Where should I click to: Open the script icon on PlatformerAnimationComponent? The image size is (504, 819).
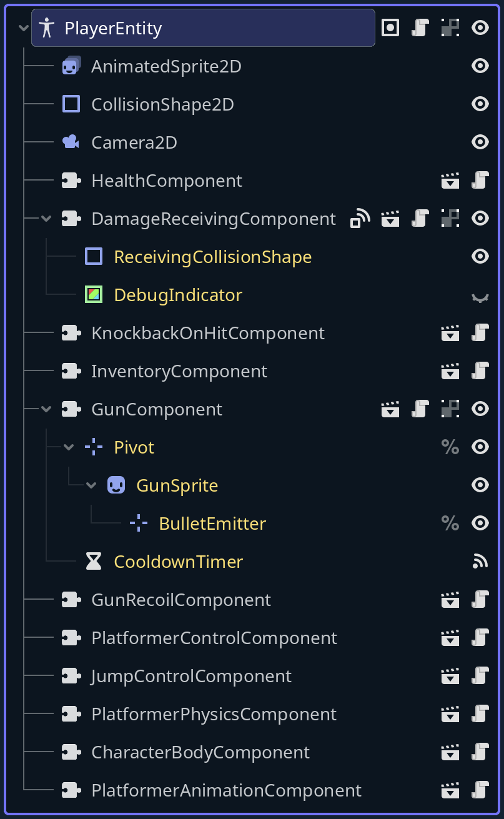[480, 790]
